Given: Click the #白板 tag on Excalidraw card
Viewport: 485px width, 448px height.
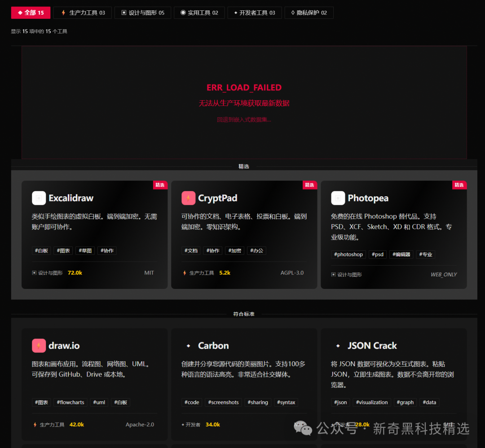Looking at the screenshot, I should [x=41, y=250].
